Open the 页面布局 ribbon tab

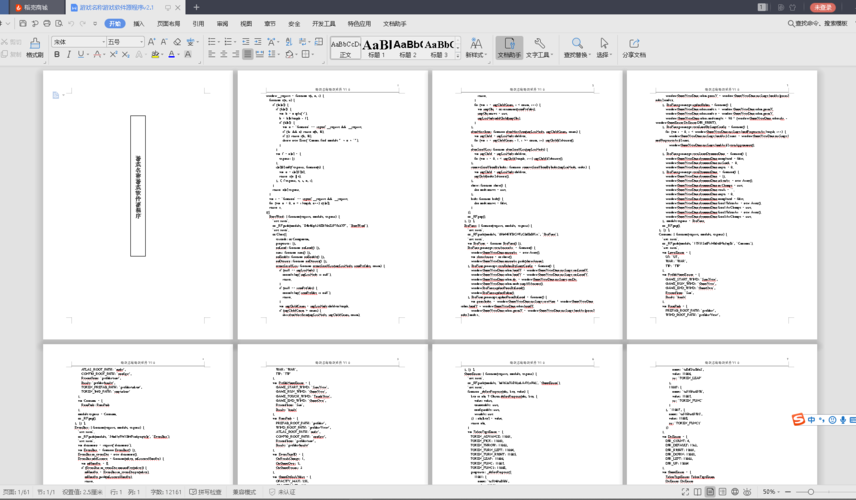click(168, 23)
